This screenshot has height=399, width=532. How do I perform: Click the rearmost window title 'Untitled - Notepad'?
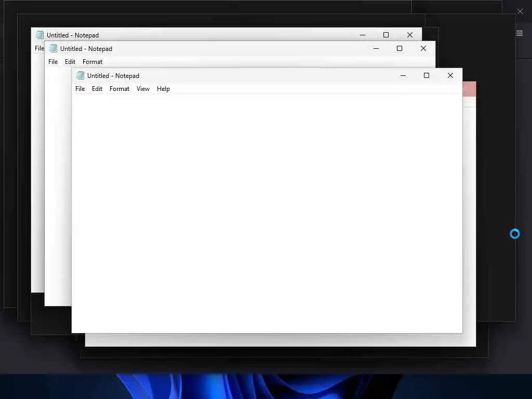pyautogui.click(x=73, y=35)
